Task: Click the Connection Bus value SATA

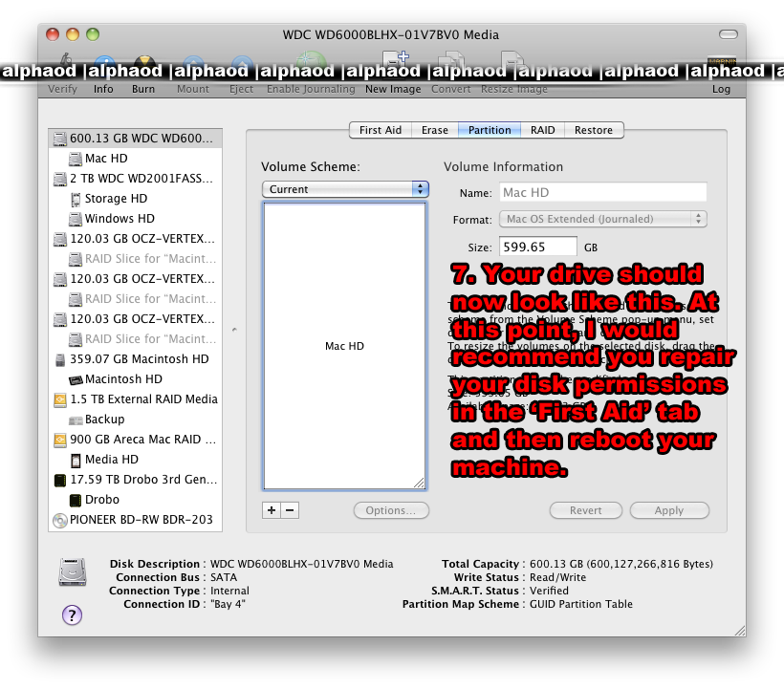Action: pos(224,577)
